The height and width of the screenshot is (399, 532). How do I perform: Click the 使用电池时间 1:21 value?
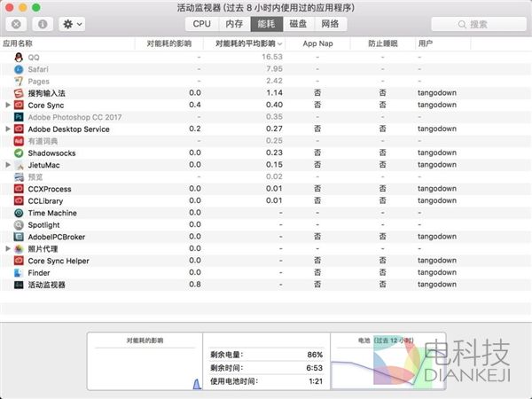[x=316, y=381]
